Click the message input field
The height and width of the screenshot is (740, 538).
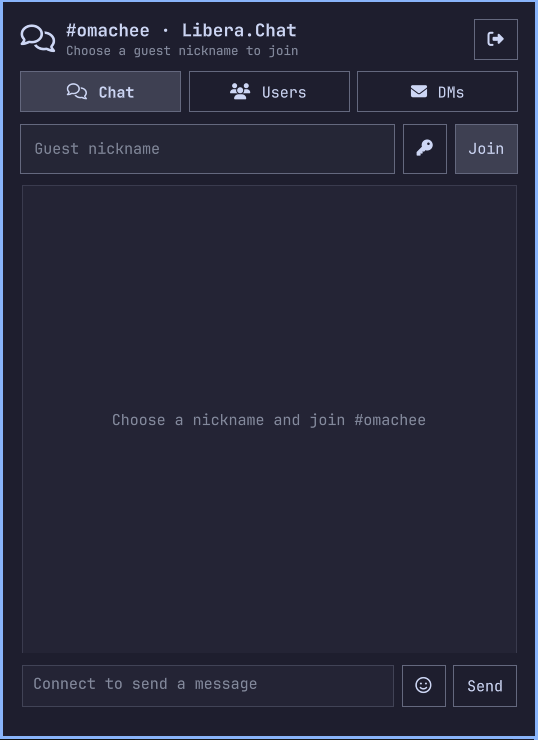click(208, 686)
